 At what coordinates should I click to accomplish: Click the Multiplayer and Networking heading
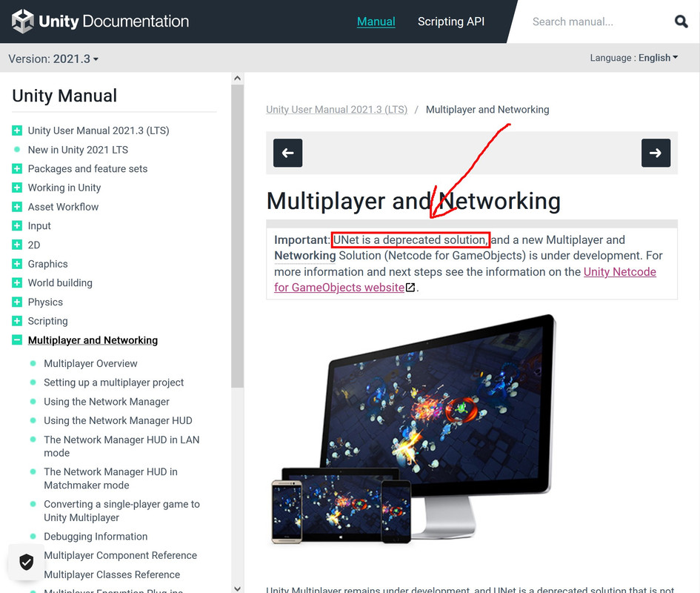click(x=413, y=201)
